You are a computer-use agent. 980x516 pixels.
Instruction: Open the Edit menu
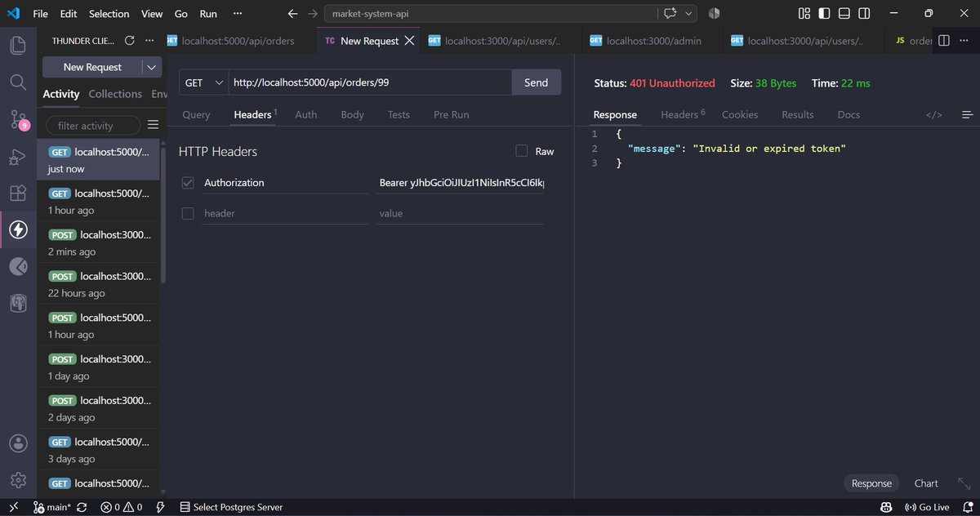(69, 14)
